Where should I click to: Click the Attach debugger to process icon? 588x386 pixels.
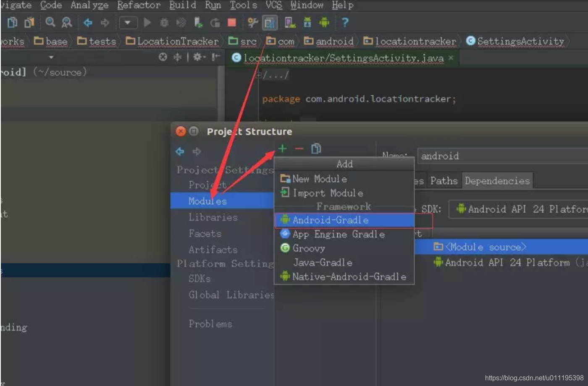[x=198, y=22]
